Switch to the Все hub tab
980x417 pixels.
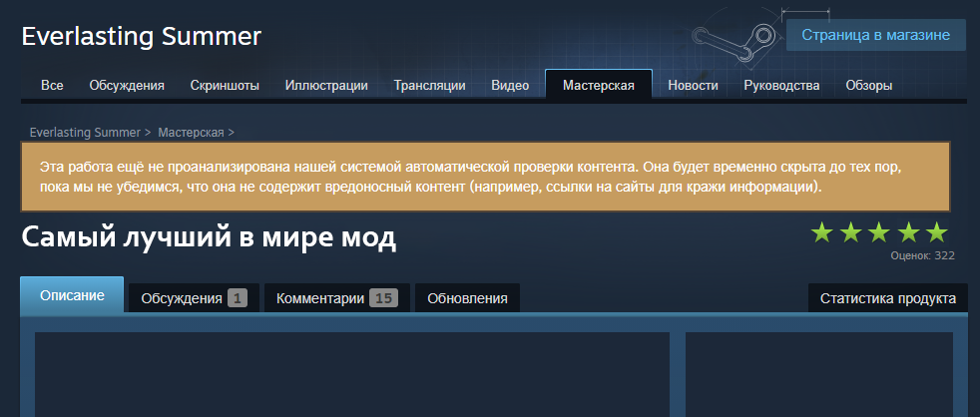tap(52, 86)
